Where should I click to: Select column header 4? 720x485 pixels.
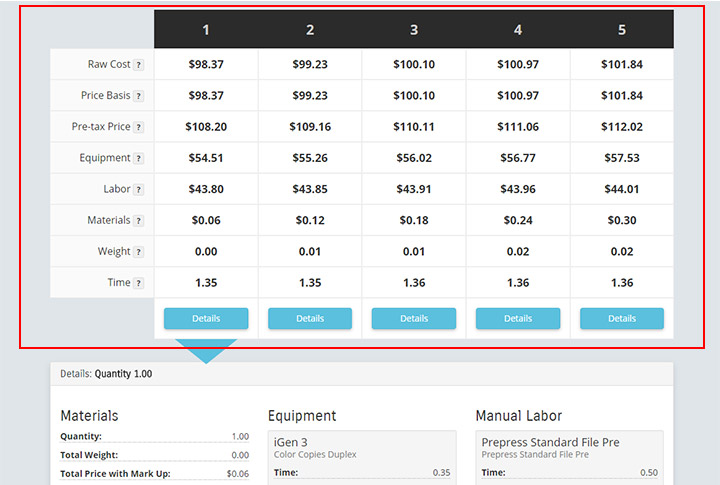click(518, 30)
